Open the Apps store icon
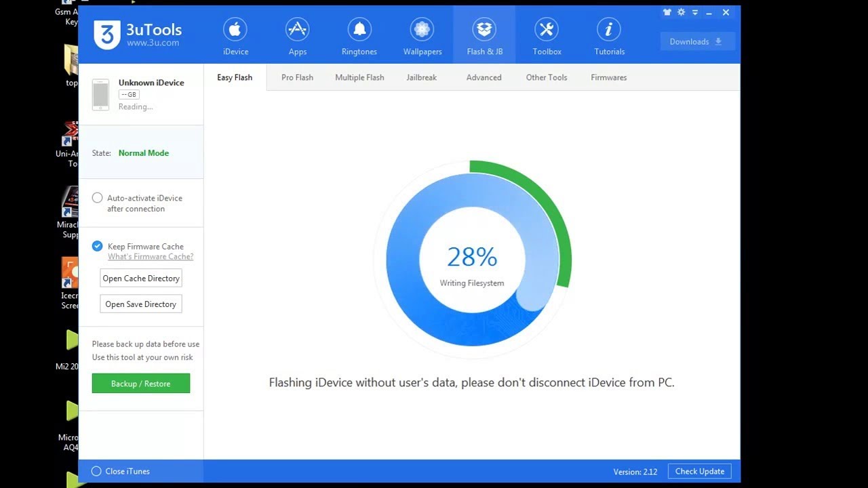868x488 pixels. point(297,29)
